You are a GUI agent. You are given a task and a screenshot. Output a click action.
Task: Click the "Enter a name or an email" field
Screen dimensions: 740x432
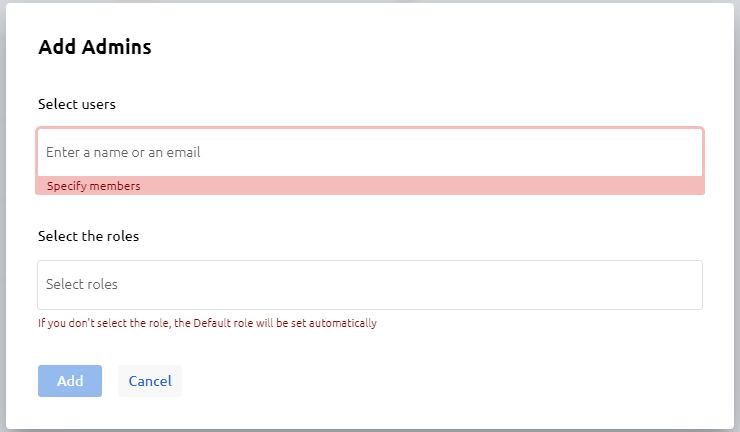tap(369, 153)
